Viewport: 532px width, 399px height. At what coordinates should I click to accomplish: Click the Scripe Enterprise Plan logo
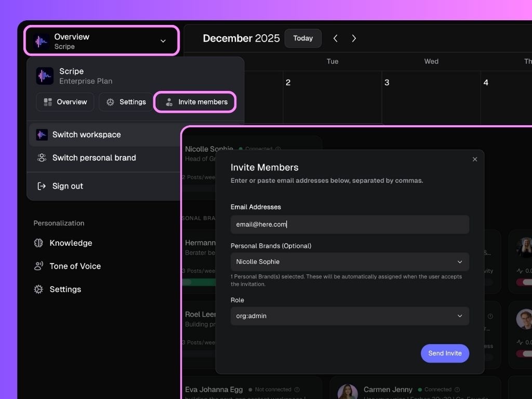[x=45, y=76]
